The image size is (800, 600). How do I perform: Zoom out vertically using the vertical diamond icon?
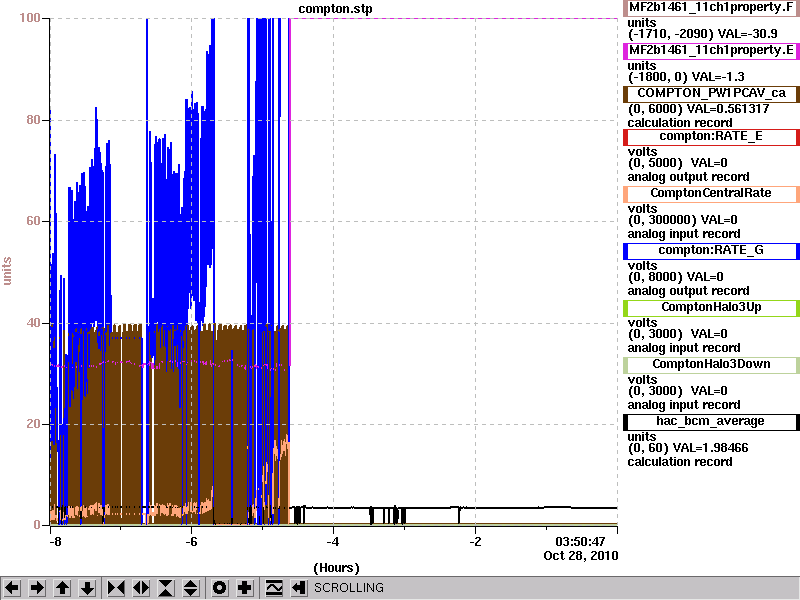coord(191,588)
